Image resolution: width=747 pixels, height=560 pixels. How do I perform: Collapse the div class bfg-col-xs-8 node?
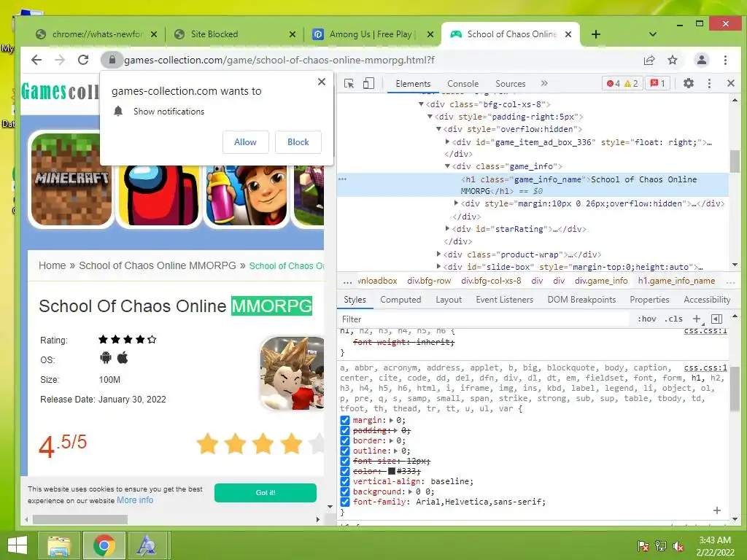421,104
